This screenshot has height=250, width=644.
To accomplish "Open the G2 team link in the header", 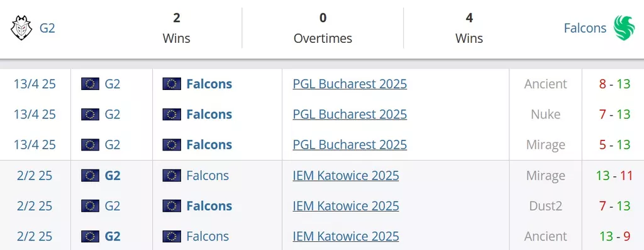I will (x=47, y=28).
